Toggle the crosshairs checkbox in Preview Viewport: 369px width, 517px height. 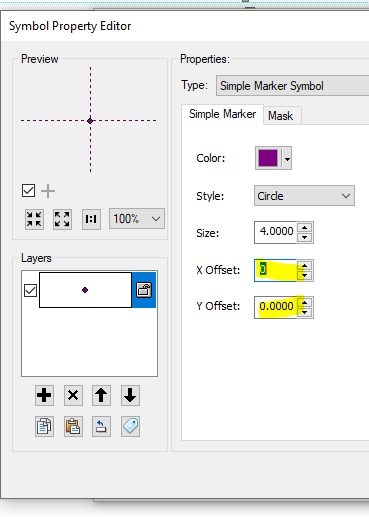tap(28, 191)
